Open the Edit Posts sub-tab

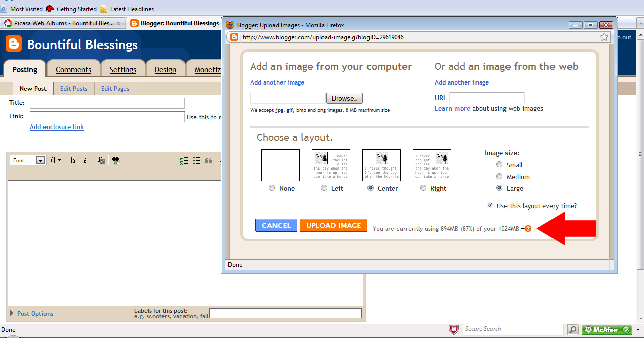[x=74, y=88]
